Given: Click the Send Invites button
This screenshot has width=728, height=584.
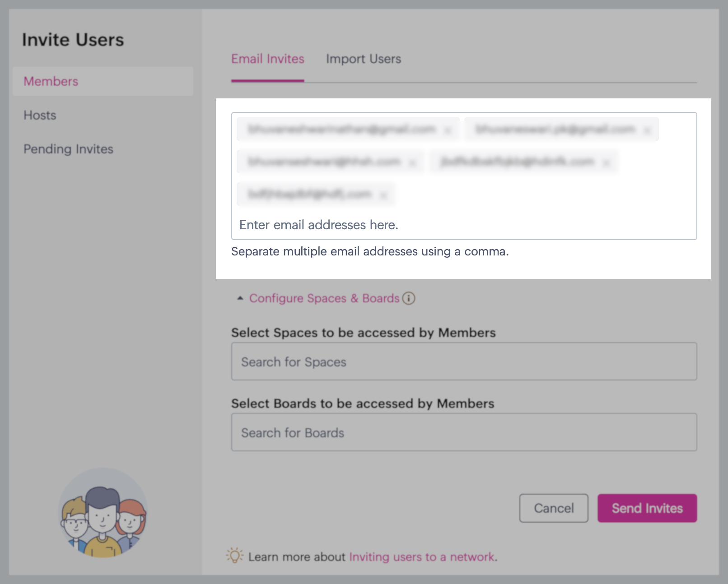Looking at the screenshot, I should coord(647,508).
